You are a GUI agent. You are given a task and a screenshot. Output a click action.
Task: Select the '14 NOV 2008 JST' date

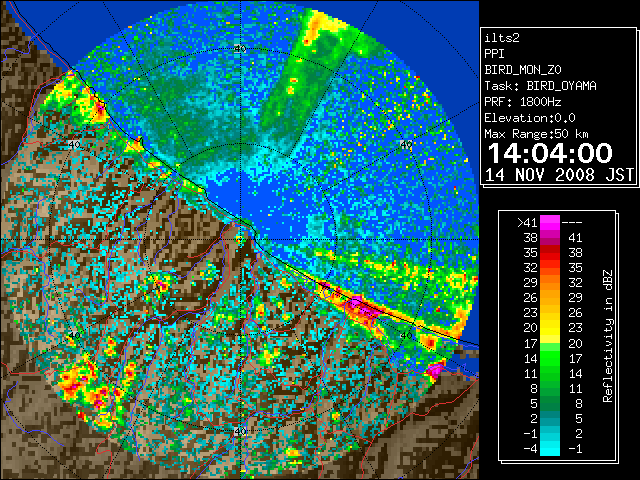point(559,175)
